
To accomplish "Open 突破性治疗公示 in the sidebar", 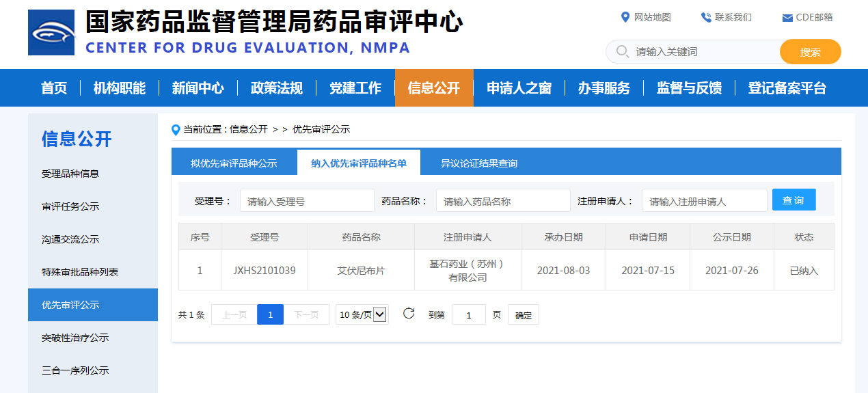I will [75, 338].
